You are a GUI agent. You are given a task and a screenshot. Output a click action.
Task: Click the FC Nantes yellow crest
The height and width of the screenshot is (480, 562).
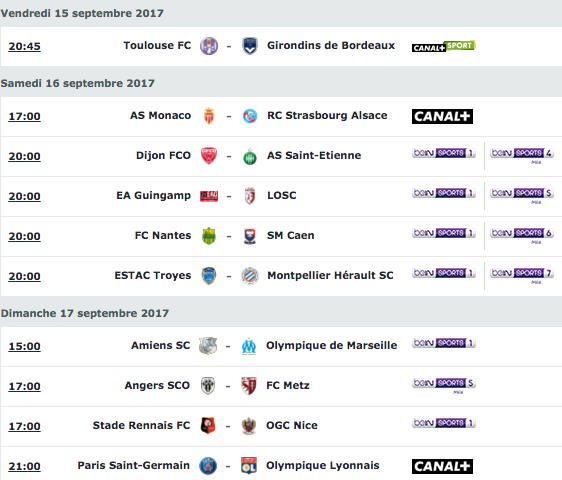click(x=209, y=236)
